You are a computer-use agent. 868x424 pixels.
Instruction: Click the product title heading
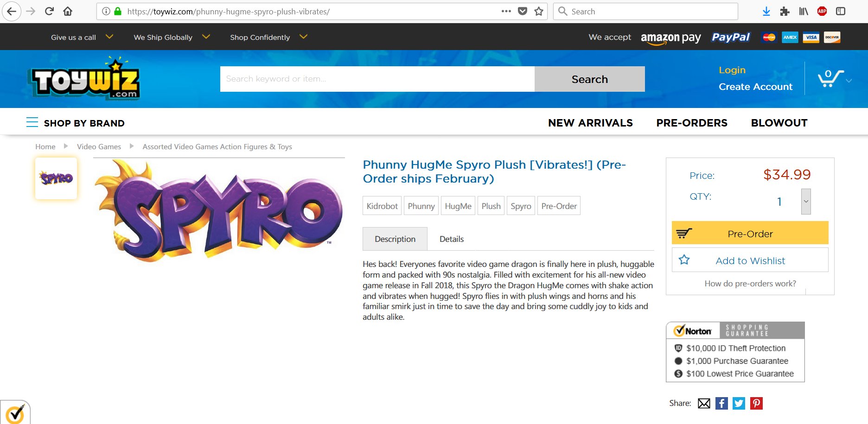coord(494,171)
